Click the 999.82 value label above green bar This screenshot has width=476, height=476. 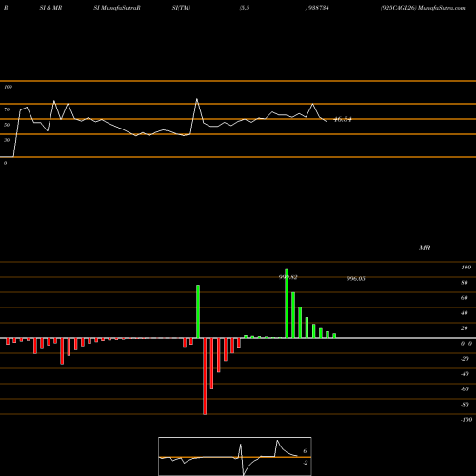tap(288, 277)
